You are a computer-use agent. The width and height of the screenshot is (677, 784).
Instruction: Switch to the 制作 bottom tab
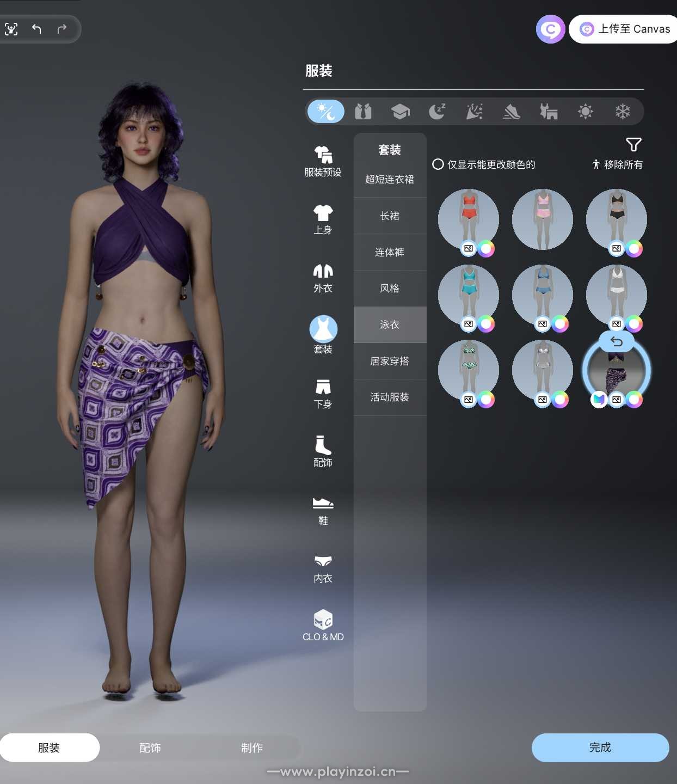click(x=251, y=748)
